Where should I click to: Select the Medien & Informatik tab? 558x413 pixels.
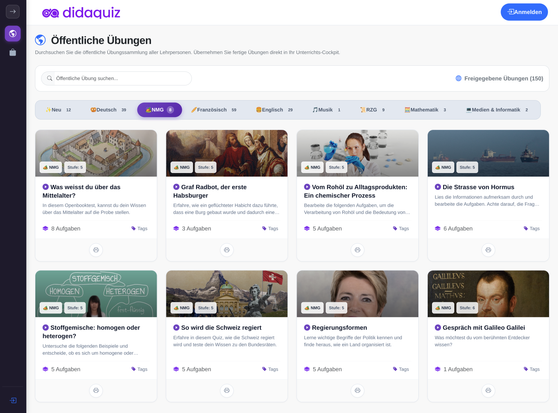[x=497, y=110]
